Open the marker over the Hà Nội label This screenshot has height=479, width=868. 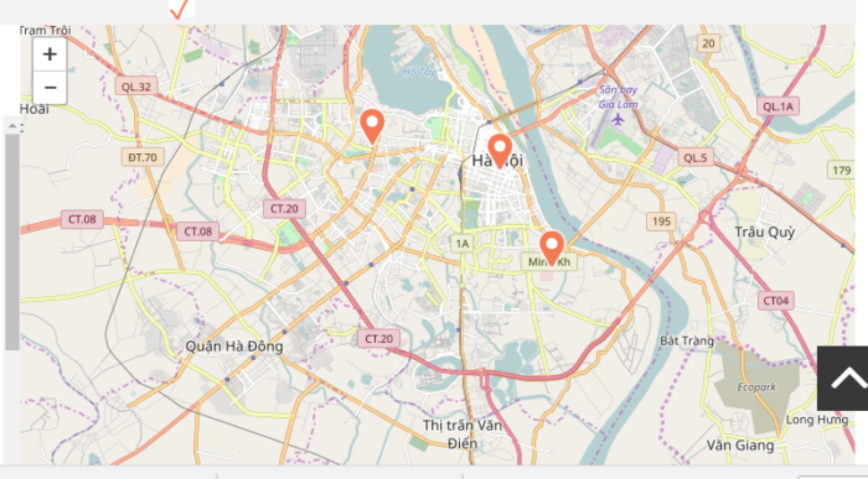point(500,151)
